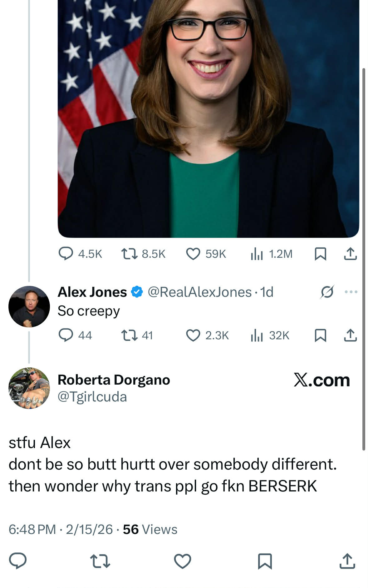Bookmark Alex Jones's tweet
Image resolution: width=368 pixels, height=588 pixels.
pyautogui.click(x=320, y=335)
